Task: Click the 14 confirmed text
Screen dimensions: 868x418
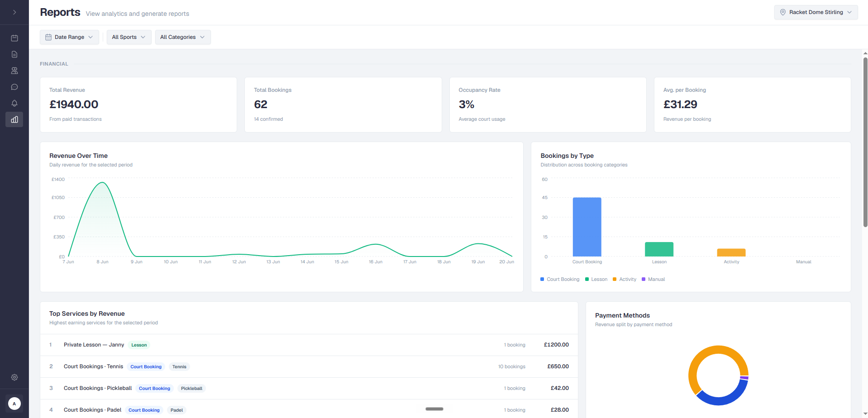Action: point(268,119)
